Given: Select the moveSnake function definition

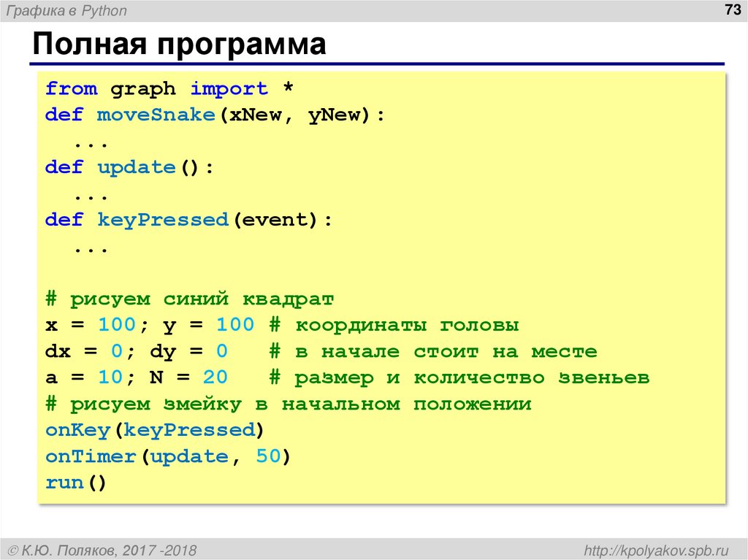Looking at the screenshot, I should pyautogui.click(x=212, y=115).
